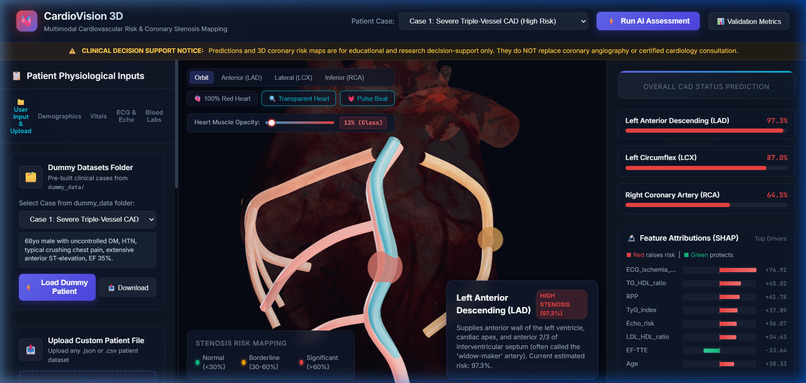This screenshot has width=806, height=383.
Task: Click Overall CAD Status Prediction header
Action: 706,86
